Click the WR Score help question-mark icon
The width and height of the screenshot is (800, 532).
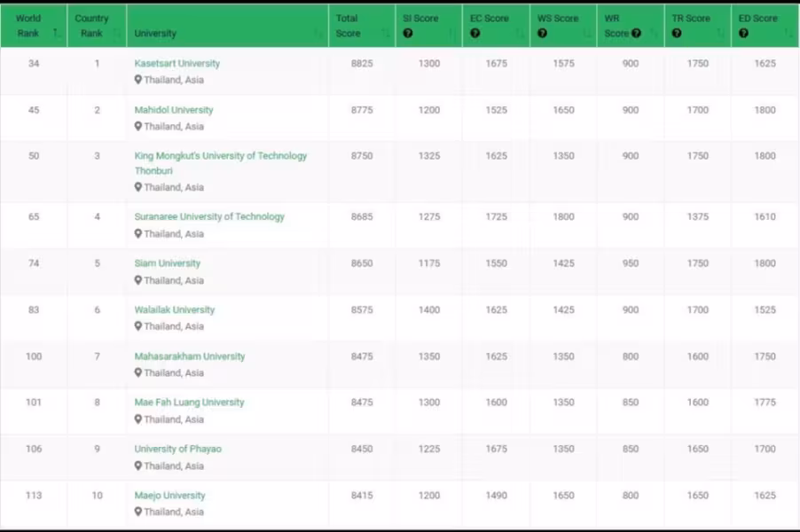(x=636, y=33)
